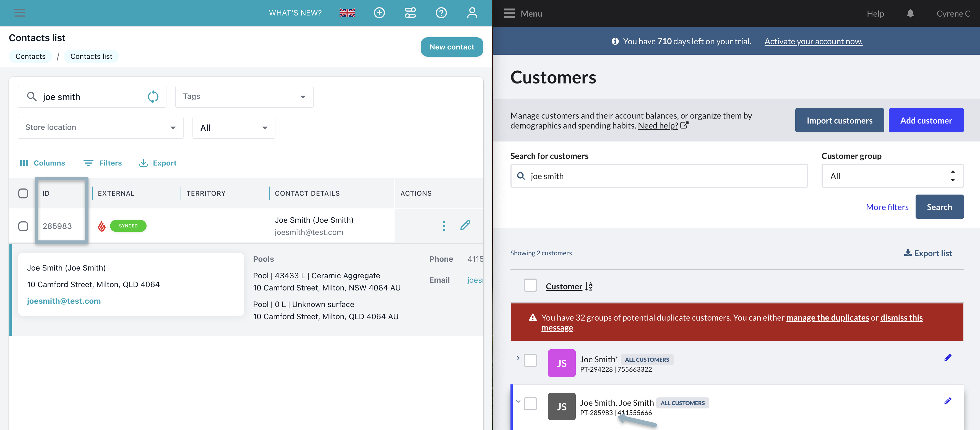Open the help question mark icon
The image size is (980, 430).
click(441, 13)
